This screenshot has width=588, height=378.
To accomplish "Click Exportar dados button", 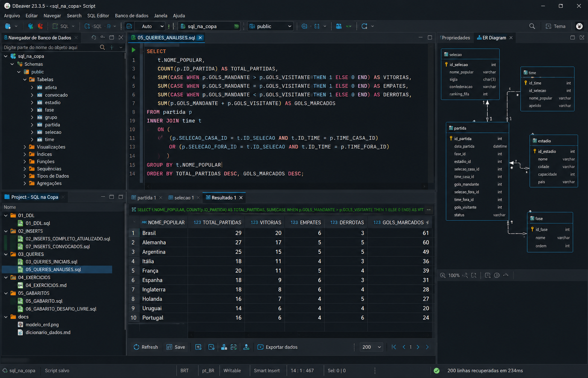I will (277, 347).
